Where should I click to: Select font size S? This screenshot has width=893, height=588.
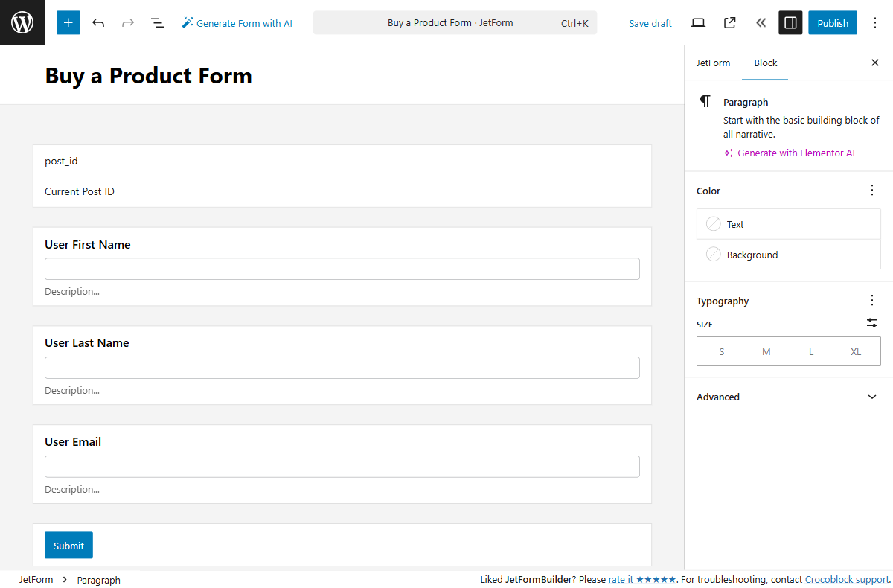point(722,352)
